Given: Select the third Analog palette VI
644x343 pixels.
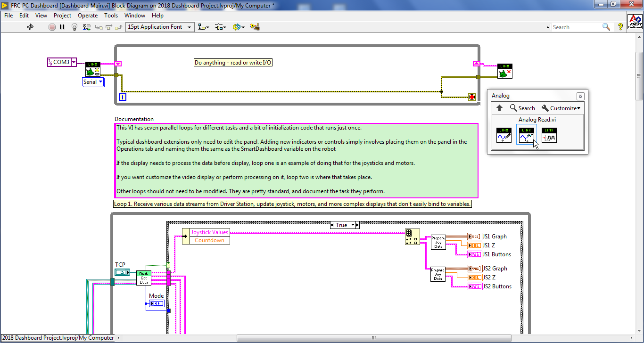Looking at the screenshot, I should pyautogui.click(x=549, y=135).
